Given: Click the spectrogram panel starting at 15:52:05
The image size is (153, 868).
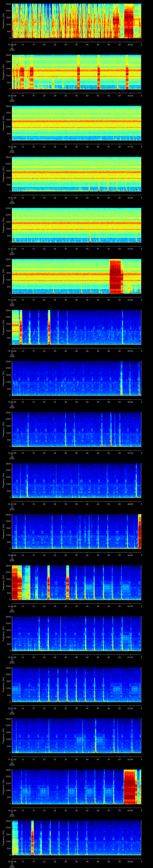Looking at the screenshot, I should [x=77, y=736].
